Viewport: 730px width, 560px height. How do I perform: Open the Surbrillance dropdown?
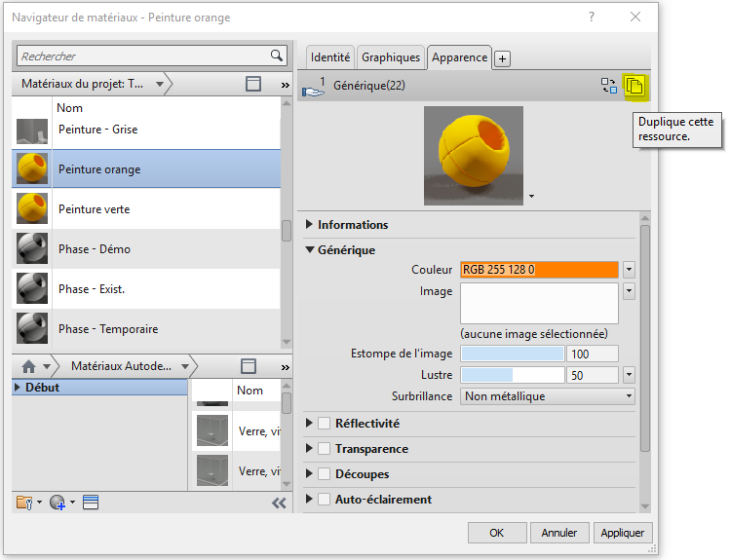[547, 396]
